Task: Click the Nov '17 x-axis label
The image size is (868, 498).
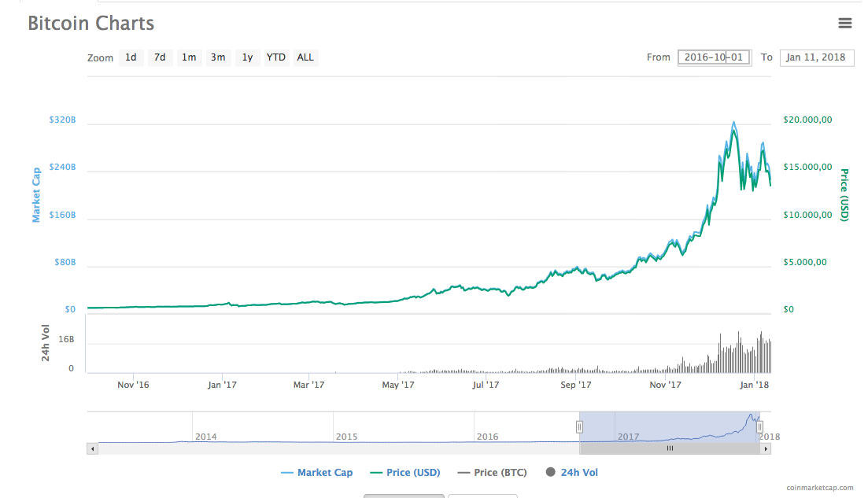Action: coord(666,385)
